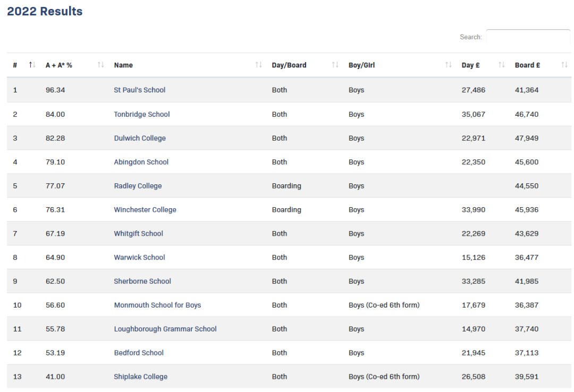574x392 pixels.
Task: Visit Warwick School page
Action: tap(139, 257)
